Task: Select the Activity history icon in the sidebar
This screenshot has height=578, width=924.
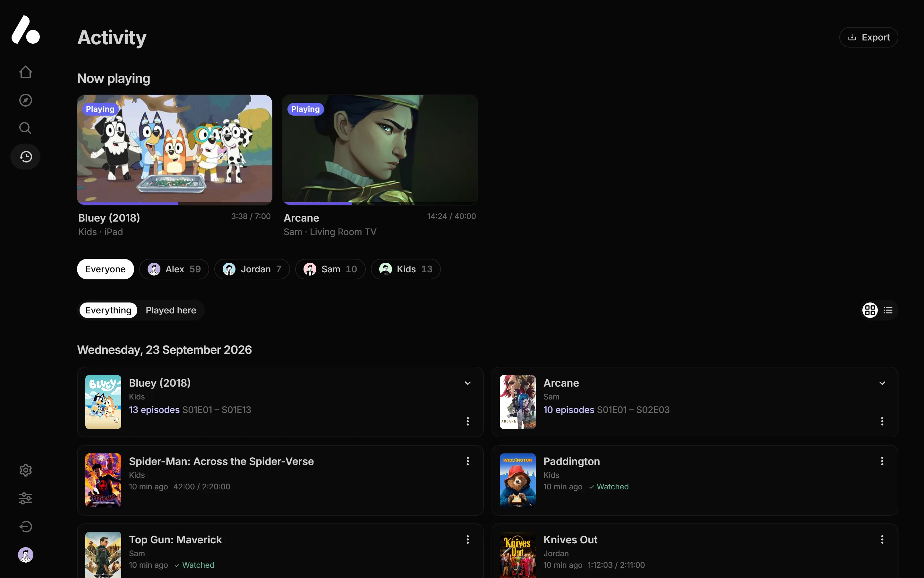Action: pyautogui.click(x=26, y=156)
